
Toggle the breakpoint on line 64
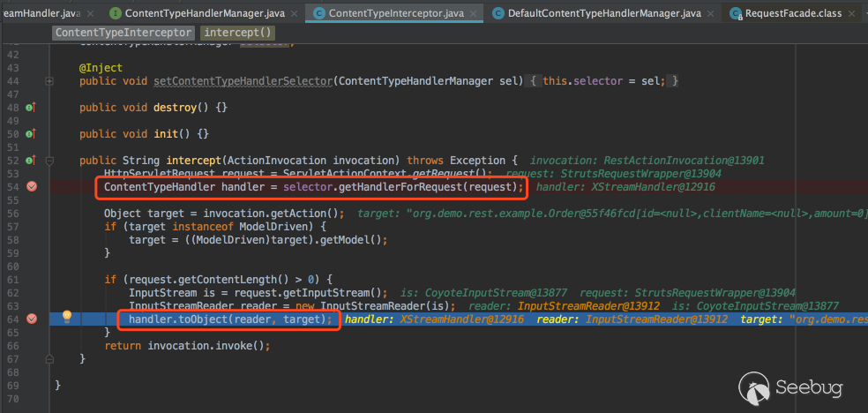click(x=32, y=319)
